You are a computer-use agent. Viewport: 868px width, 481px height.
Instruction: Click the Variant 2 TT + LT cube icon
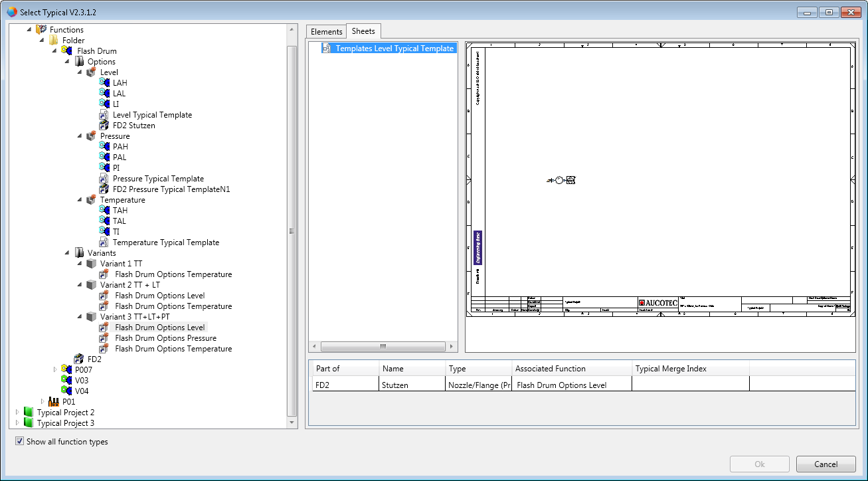point(92,285)
